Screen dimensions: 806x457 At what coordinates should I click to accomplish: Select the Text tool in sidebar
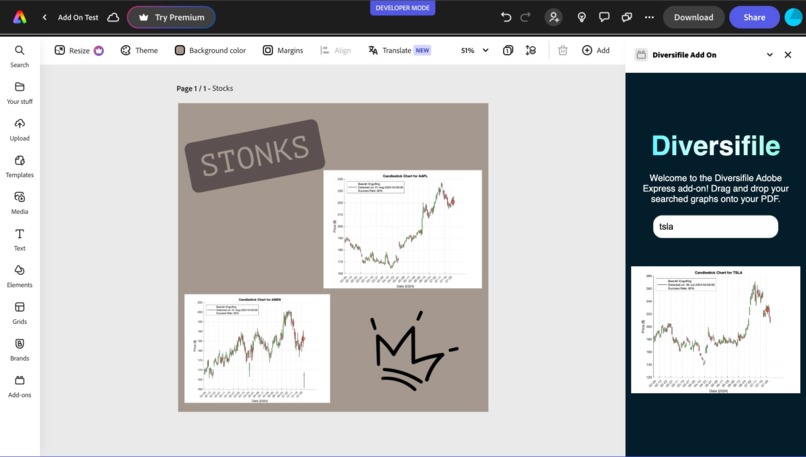tap(20, 240)
